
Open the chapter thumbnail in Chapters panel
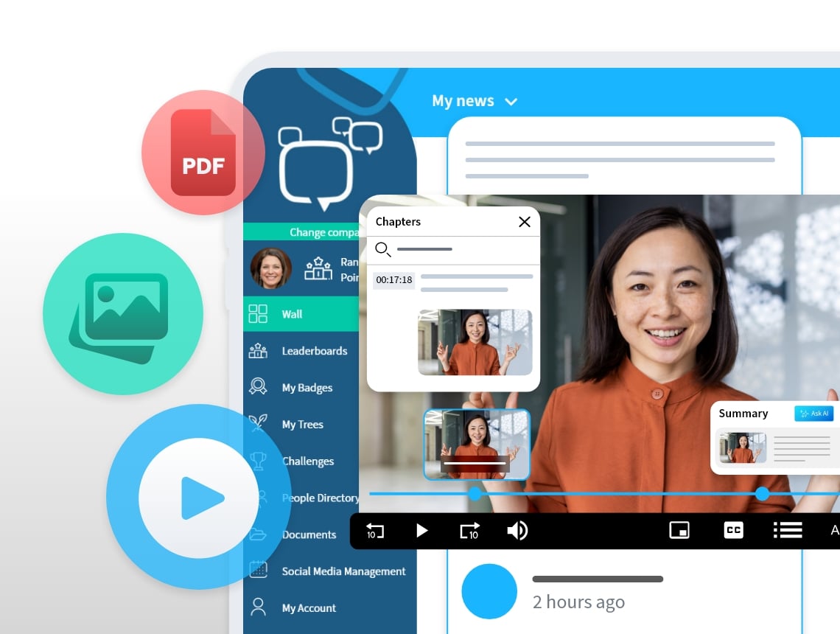coord(475,342)
